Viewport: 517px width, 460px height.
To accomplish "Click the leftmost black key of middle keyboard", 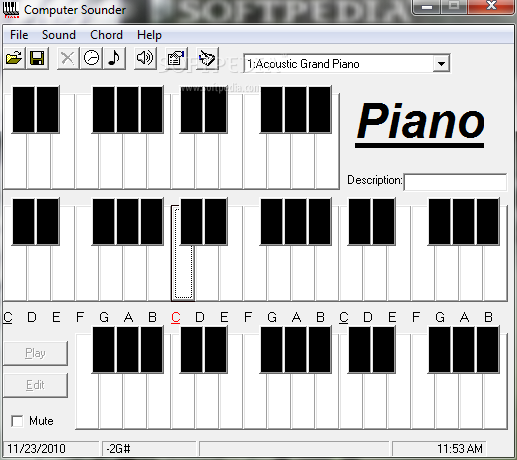I will click(24, 222).
